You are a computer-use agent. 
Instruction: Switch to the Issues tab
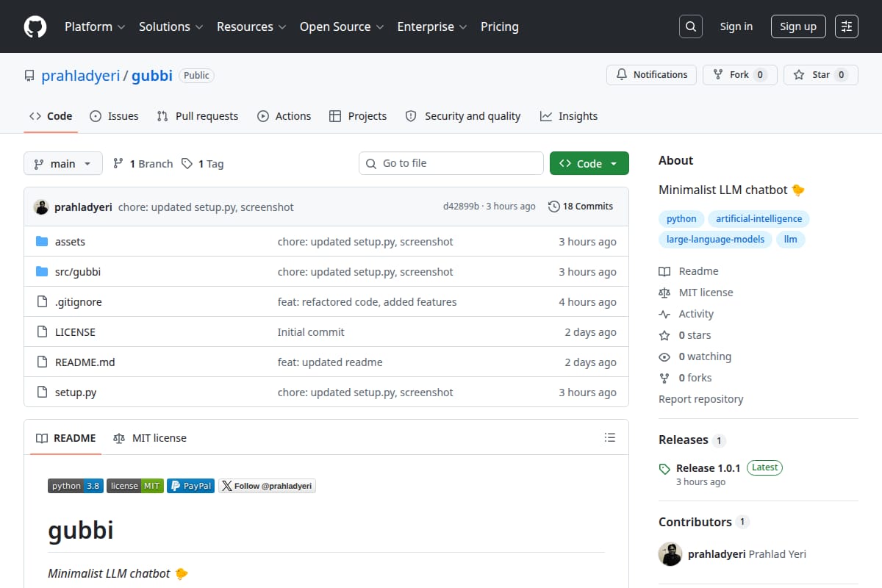(114, 116)
